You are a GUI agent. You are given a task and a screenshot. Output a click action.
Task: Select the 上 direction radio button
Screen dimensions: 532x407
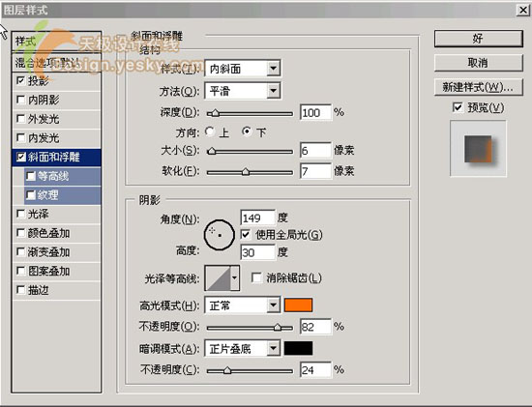(x=210, y=131)
